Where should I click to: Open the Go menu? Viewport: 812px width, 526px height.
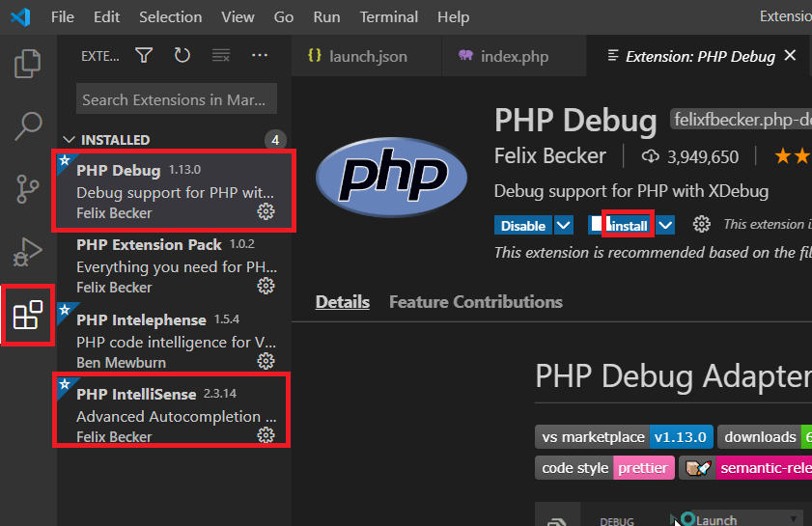point(284,17)
